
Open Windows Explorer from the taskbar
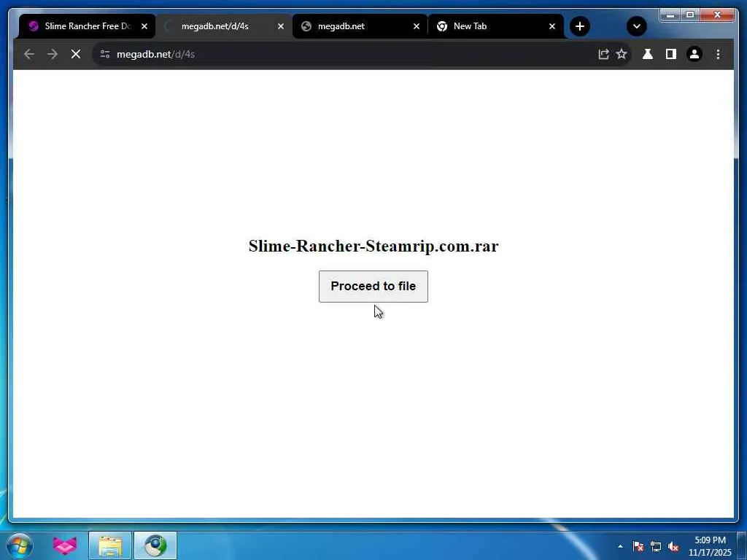pos(110,545)
